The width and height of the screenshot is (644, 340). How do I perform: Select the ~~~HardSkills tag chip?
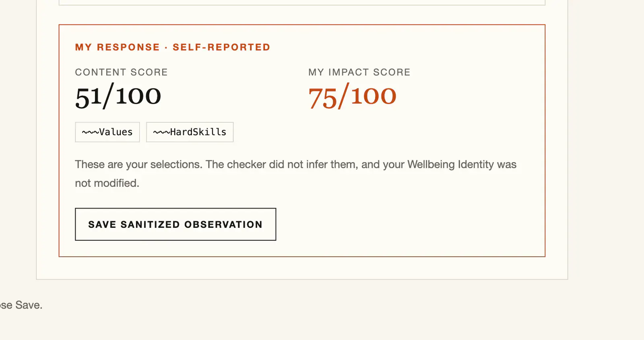pos(190,132)
